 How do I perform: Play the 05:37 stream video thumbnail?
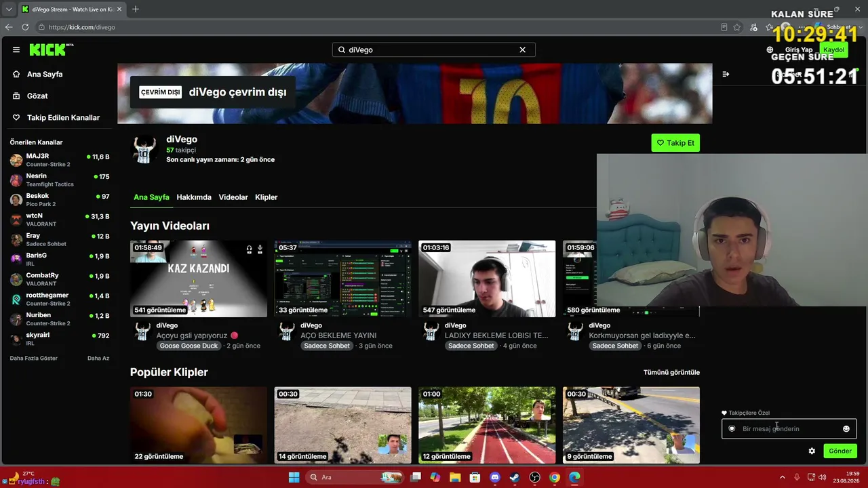tap(342, 279)
